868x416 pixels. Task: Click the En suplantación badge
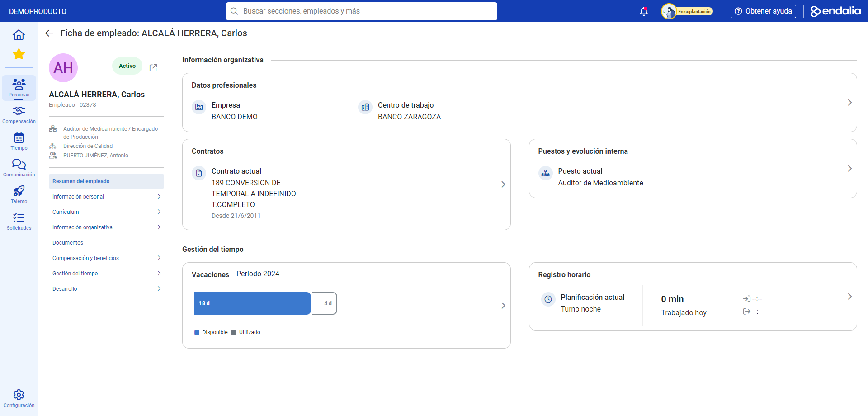click(694, 11)
